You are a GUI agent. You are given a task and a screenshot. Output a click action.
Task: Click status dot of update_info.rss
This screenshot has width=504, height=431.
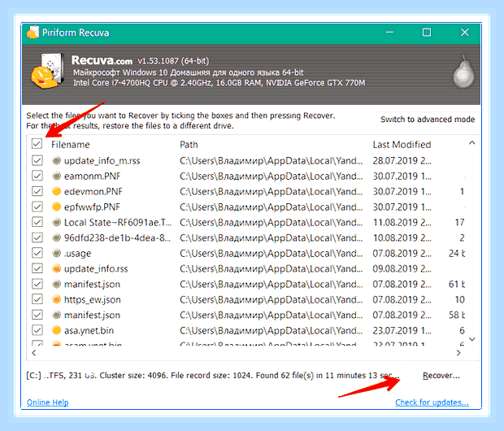[x=57, y=268]
